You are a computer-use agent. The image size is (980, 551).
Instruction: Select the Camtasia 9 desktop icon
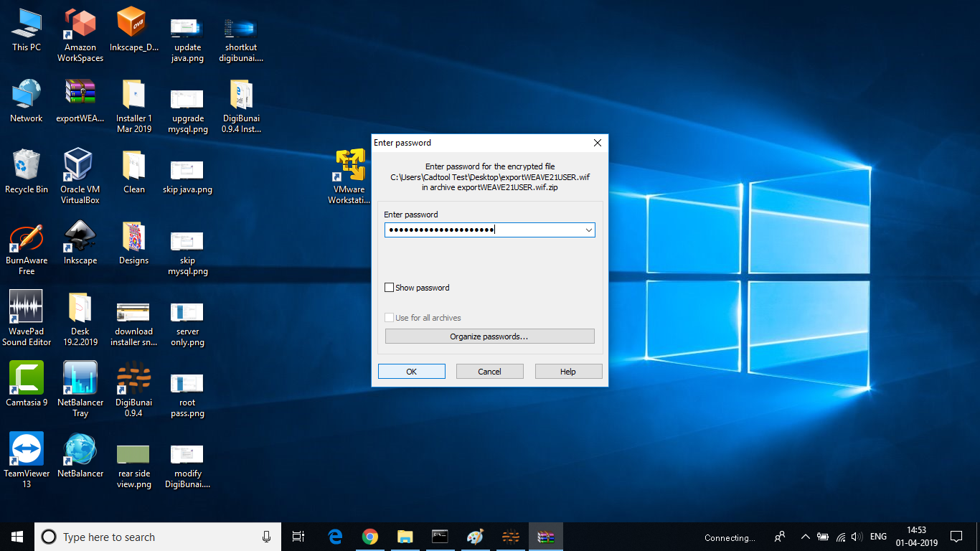click(27, 379)
